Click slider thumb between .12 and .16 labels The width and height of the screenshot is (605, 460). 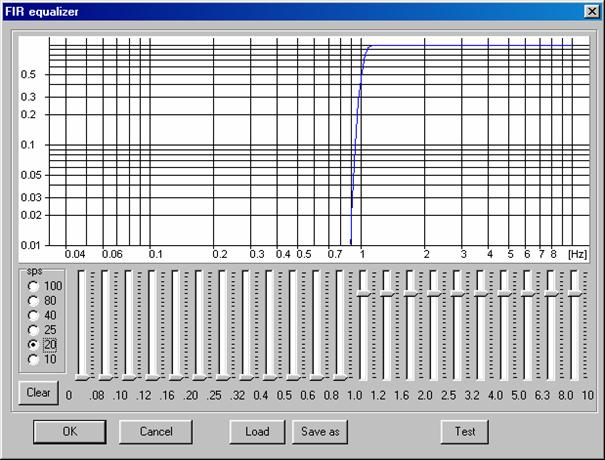point(152,377)
